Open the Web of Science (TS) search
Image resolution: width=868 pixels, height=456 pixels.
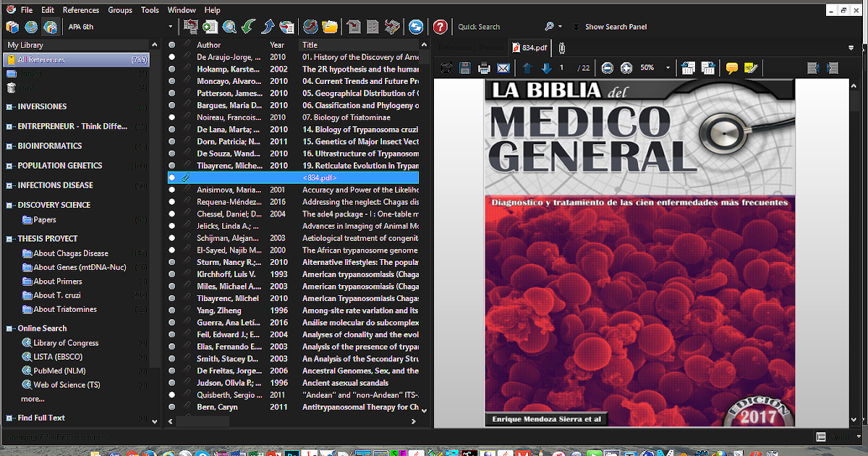click(67, 385)
